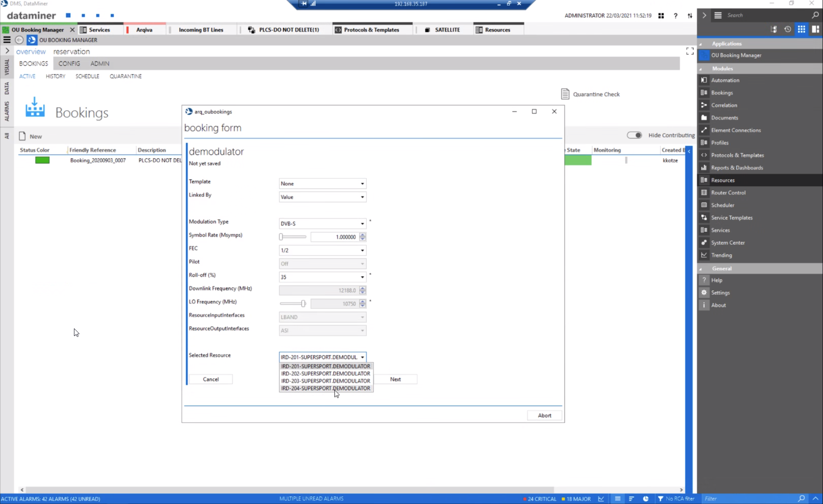Click the back navigation arrow
Viewport: 823px width, 504px height.
click(x=19, y=40)
